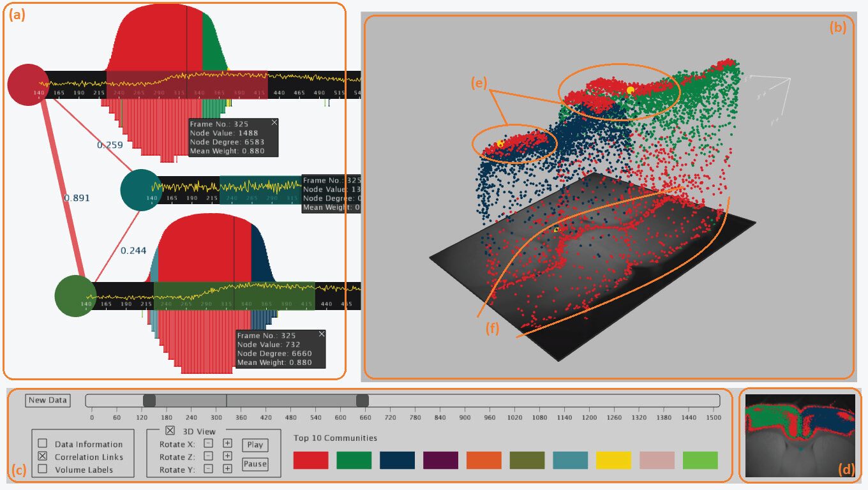Toggle the 3D View checkbox
This screenshot has height=490, width=868.
click(170, 431)
